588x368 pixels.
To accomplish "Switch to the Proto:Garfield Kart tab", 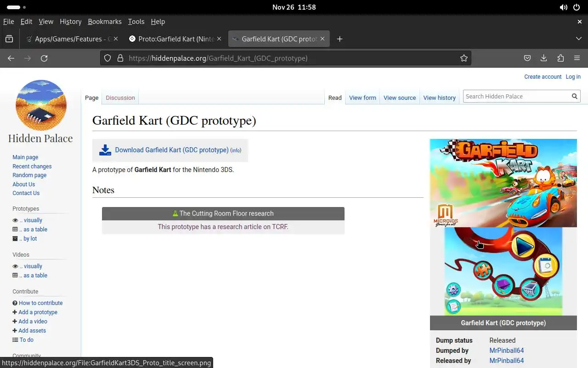I will click(x=176, y=39).
